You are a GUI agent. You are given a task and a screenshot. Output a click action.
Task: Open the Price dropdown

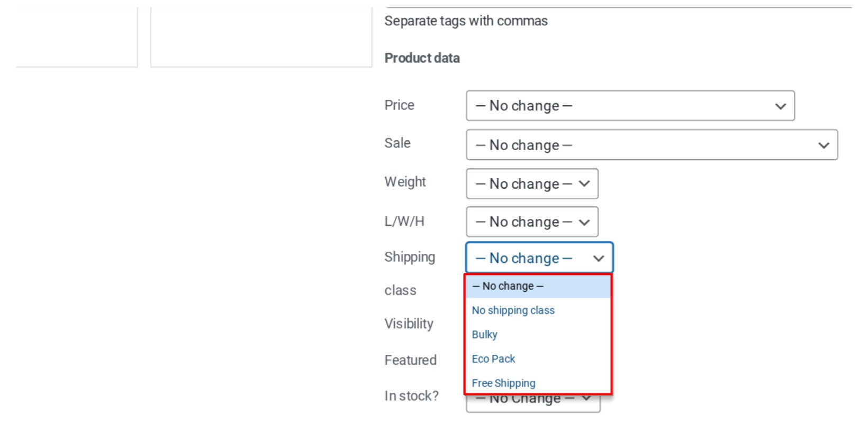(x=630, y=106)
